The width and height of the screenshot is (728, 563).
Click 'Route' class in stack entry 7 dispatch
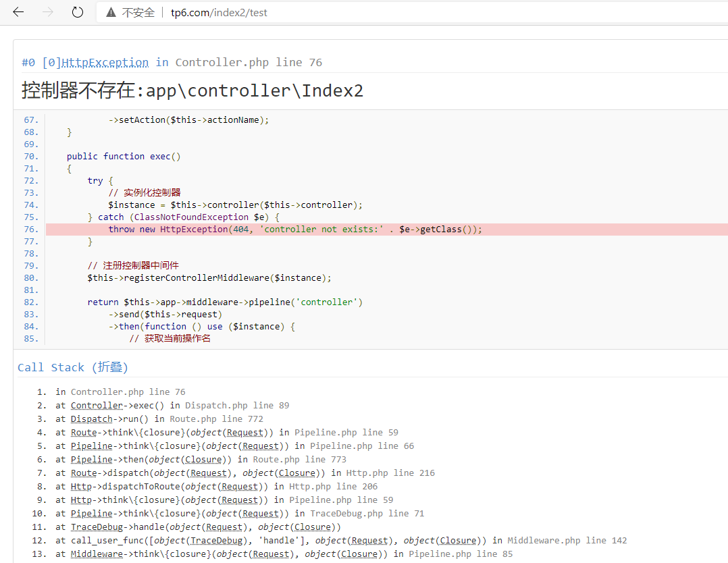pos(84,473)
